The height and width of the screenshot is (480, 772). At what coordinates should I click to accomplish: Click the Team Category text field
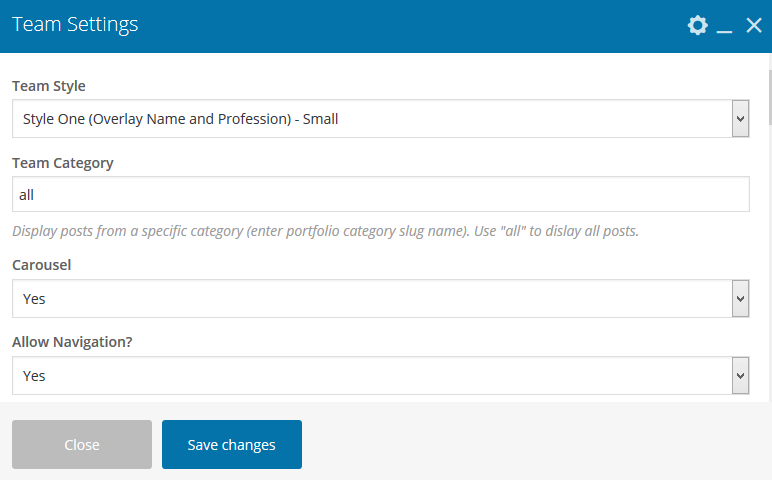(380, 195)
